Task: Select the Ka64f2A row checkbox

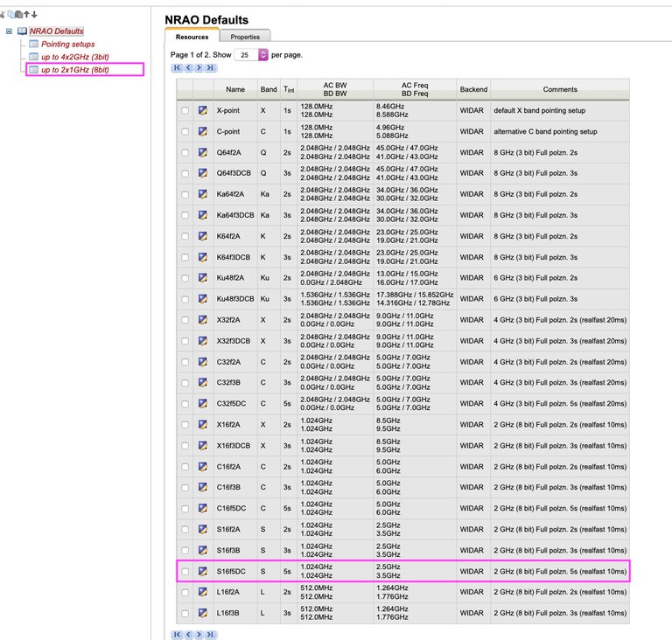Action: pos(185,194)
